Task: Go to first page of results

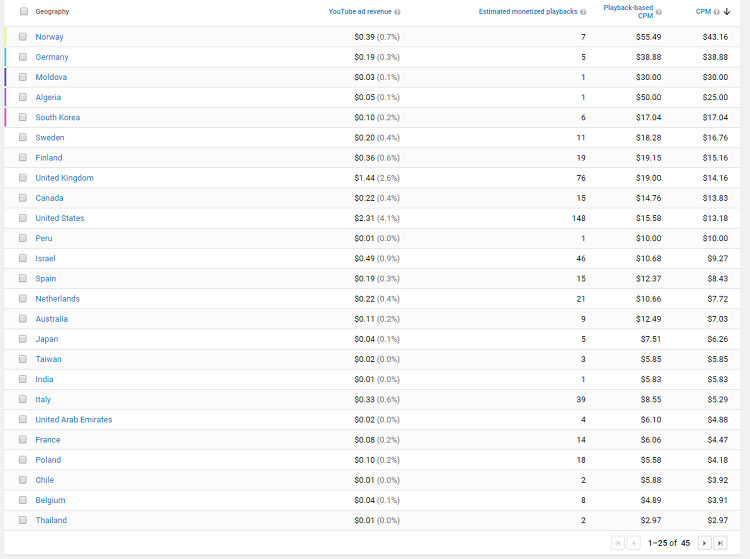Action: pyautogui.click(x=618, y=543)
